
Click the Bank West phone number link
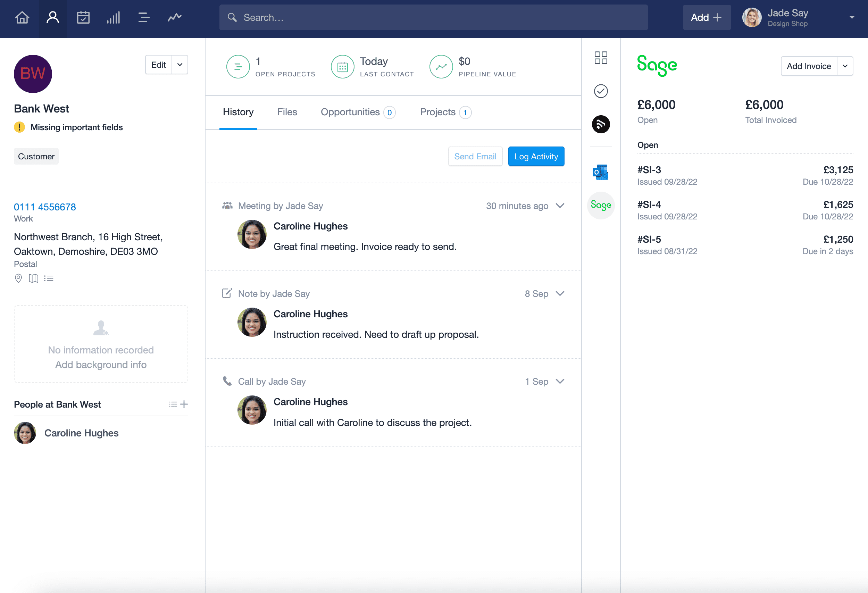pos(45,207)
